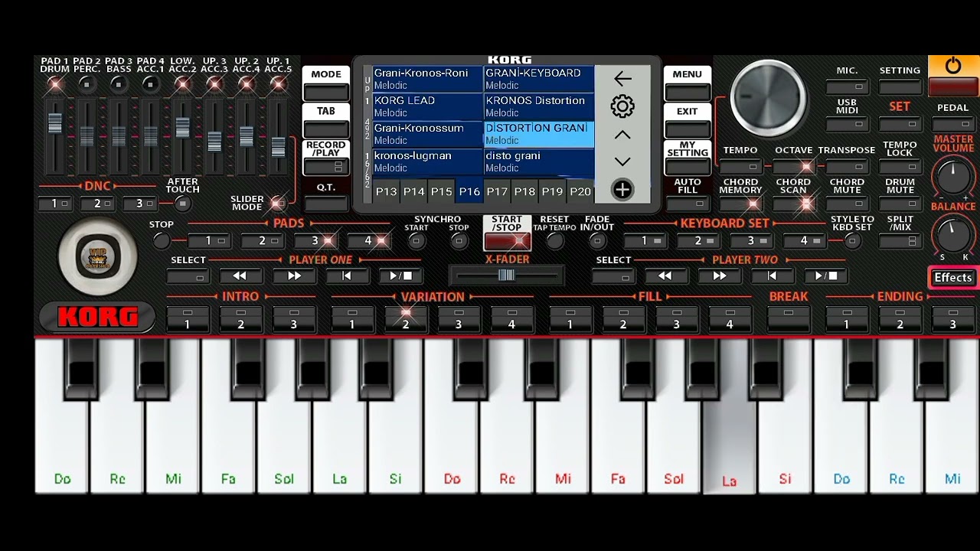Screen dimensions: 980x551
Task: Trigger the Break button
Action: point(789,318)
